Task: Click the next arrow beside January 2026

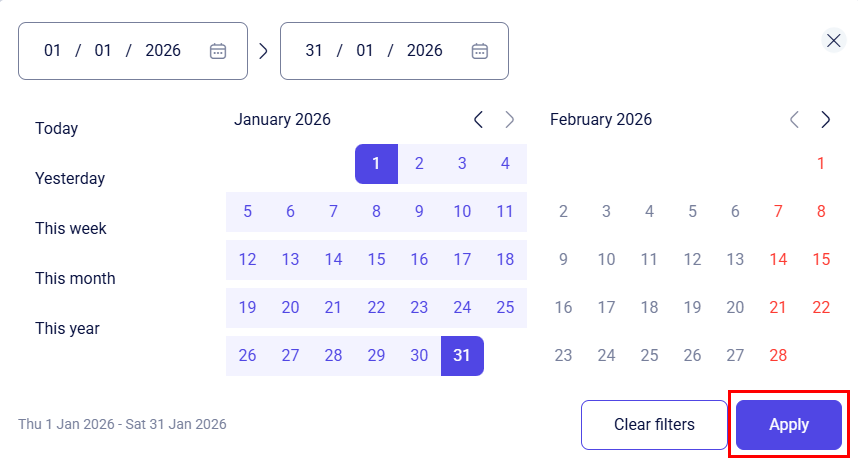Action: point(510,120)
